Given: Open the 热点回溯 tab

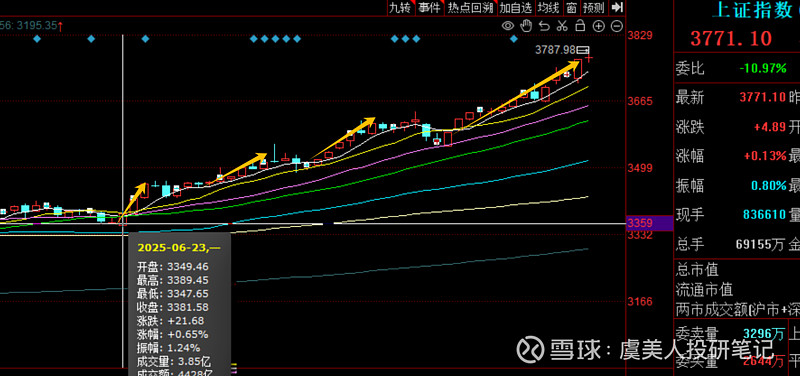Looking at the screenshot, I should click(470, 7).
